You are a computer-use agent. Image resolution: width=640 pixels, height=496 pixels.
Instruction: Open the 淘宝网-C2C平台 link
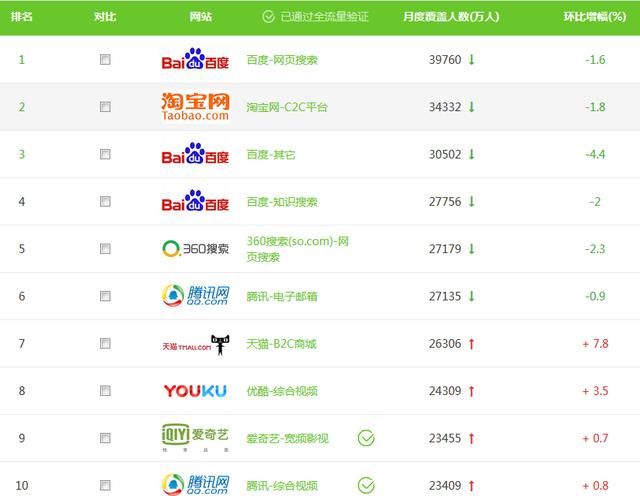287,107
